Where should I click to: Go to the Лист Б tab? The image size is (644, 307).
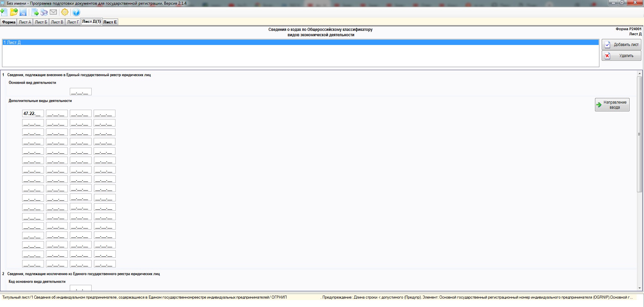click(41, 22)
